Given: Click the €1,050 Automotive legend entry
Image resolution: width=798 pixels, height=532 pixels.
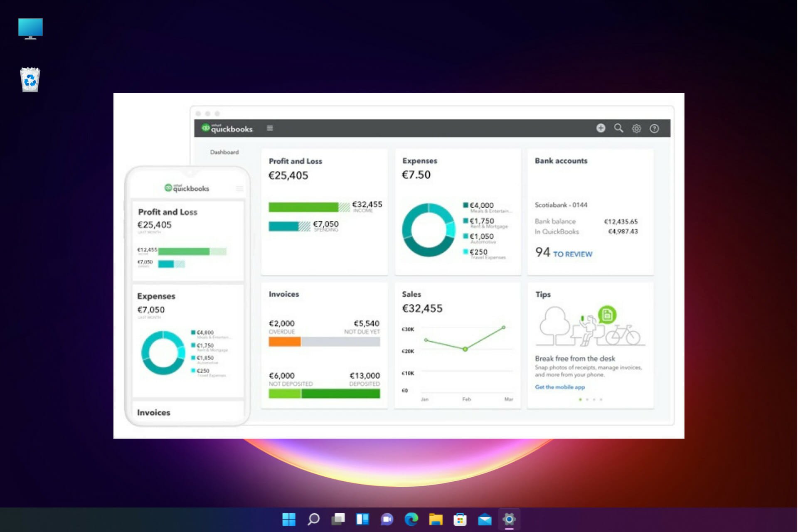Looking at the screenshot, I should (479, 239).
